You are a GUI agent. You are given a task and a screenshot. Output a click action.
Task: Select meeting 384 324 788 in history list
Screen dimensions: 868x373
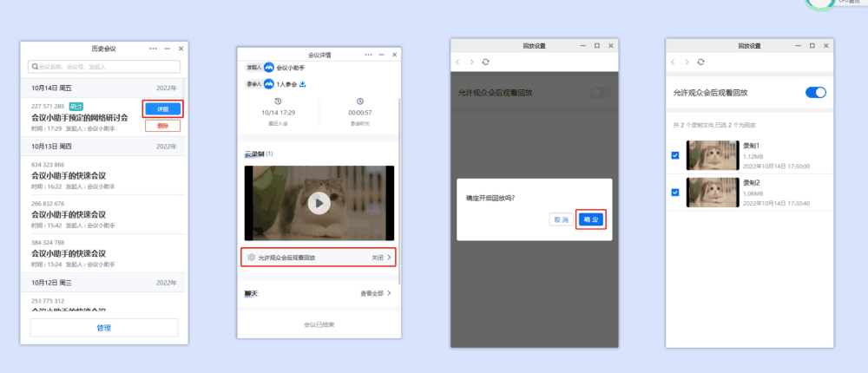(x=104, y=253)
